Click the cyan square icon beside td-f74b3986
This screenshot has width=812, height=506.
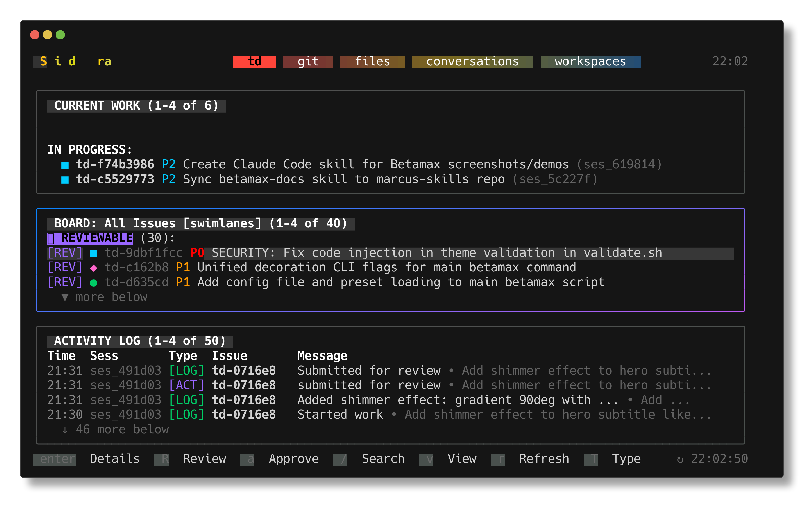click(x=65, y=165)
